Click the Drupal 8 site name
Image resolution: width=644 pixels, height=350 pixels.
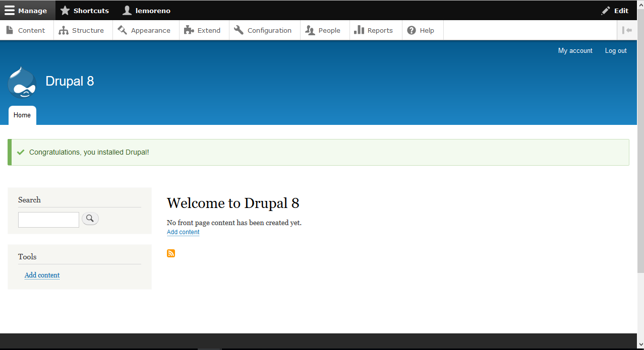pyautogui.click(x=70, y=81)
